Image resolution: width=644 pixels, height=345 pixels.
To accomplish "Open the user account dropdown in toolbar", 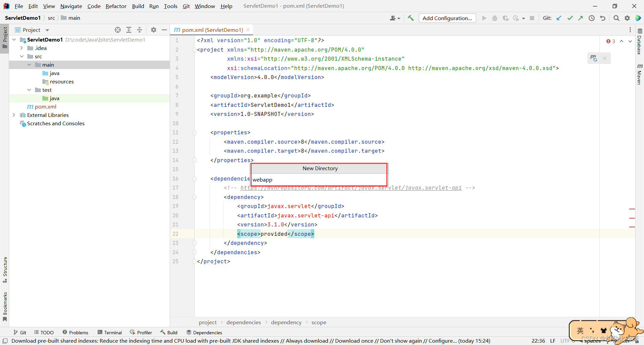I will (395, 18).
